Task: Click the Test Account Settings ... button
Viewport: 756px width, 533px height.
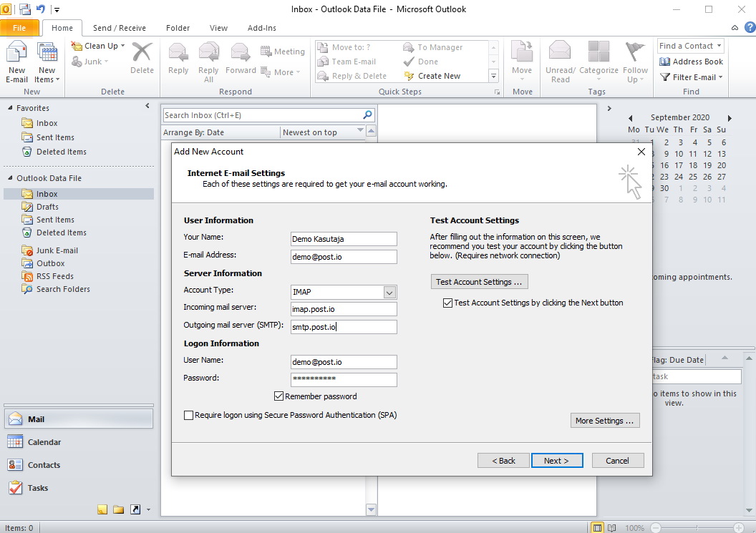Action: 479,281
